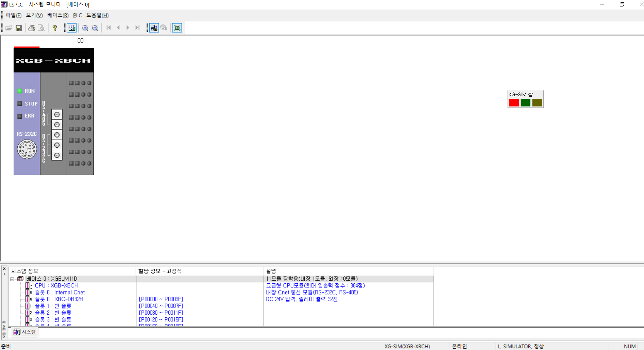Click the yellow question mark help icon
The height and width of the screenshot is (350, 644).
54,28
